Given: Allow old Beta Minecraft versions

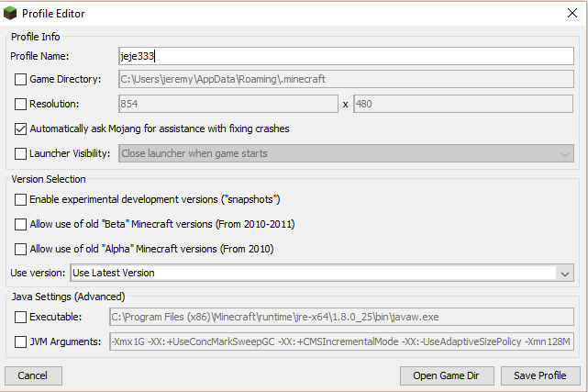Looking at the screenshot, I should 20,224.
